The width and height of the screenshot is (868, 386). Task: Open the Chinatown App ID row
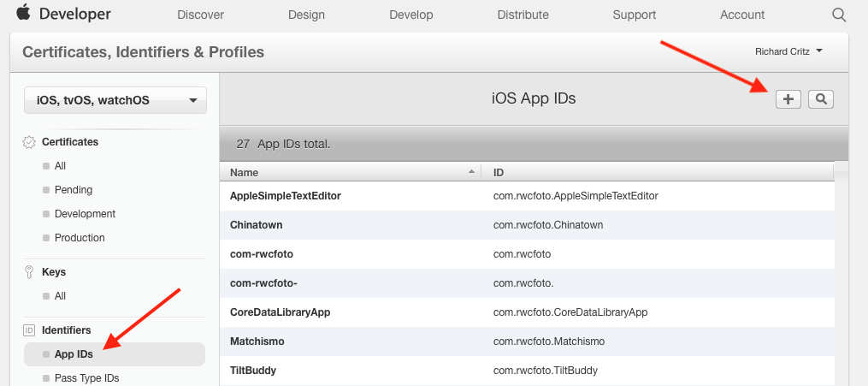click(x=257, y=225)
